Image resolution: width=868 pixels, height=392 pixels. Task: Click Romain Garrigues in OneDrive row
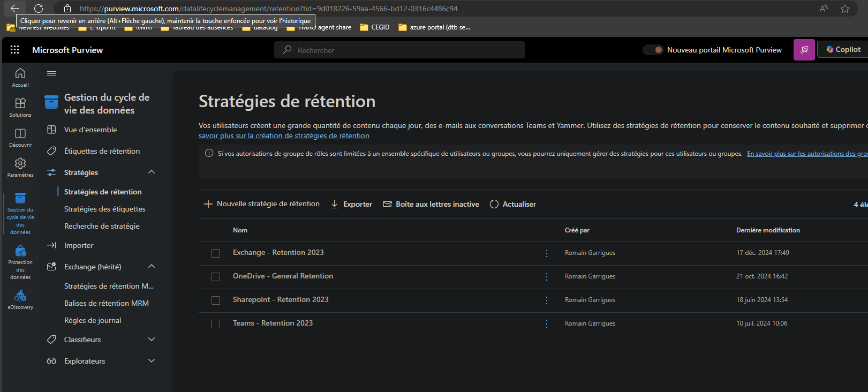tap(590, 276)
